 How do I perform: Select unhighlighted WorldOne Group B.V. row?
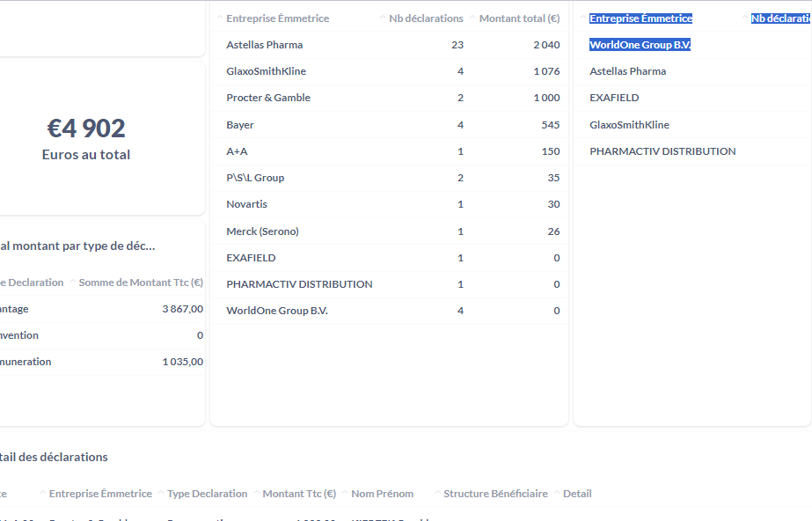[389, 311]
